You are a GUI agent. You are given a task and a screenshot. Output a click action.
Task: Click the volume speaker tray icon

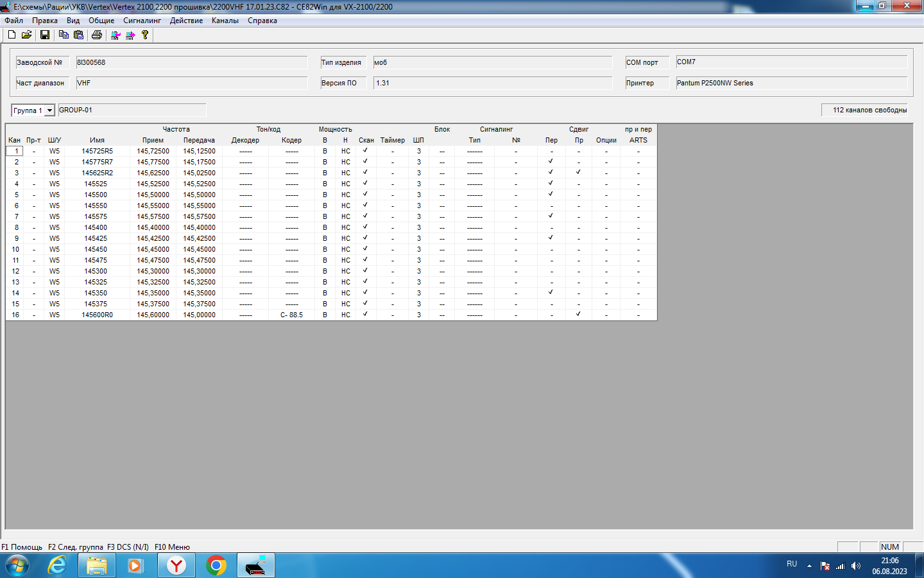[x=856, y=566]
